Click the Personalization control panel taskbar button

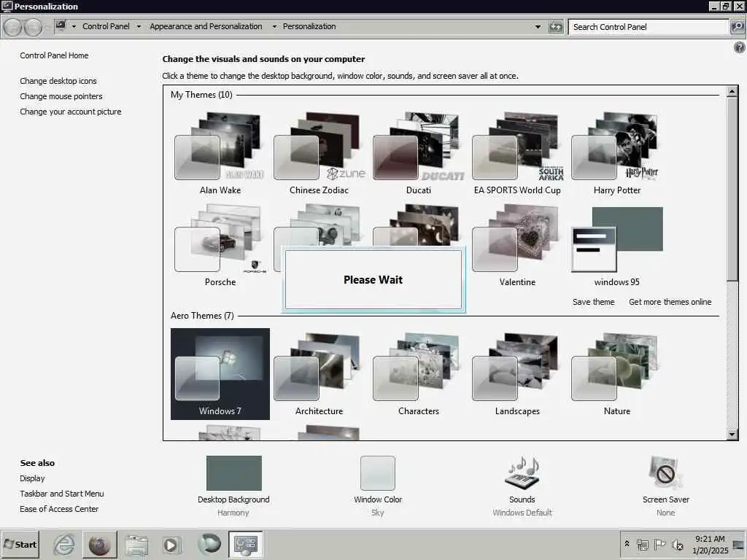(x=246, y=545)
